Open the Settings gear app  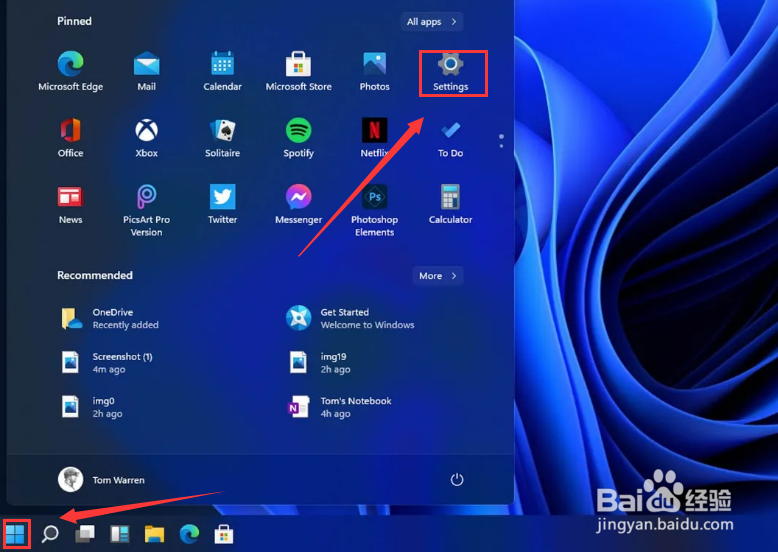click(451, 71)
